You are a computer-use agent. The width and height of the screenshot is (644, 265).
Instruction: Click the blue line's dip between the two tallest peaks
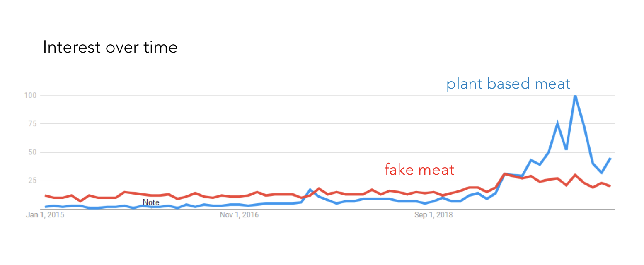click(x=566, y=149)
